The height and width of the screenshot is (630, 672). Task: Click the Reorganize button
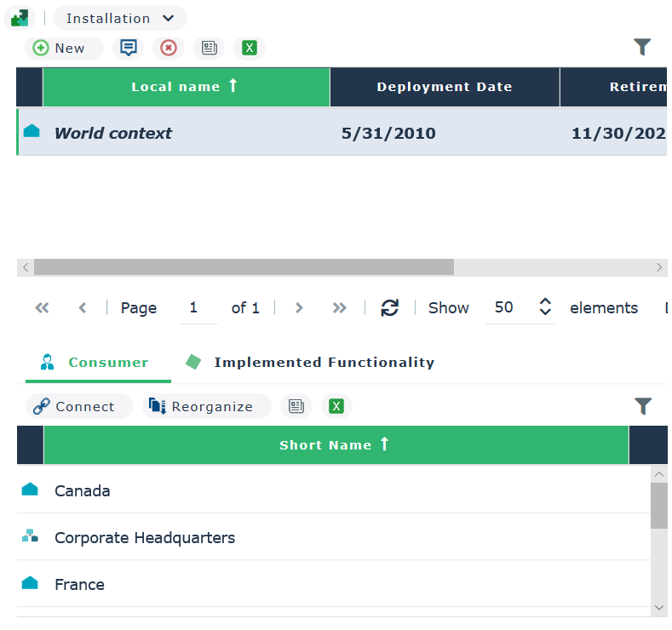pyautogui.click(x=202, y=406)
